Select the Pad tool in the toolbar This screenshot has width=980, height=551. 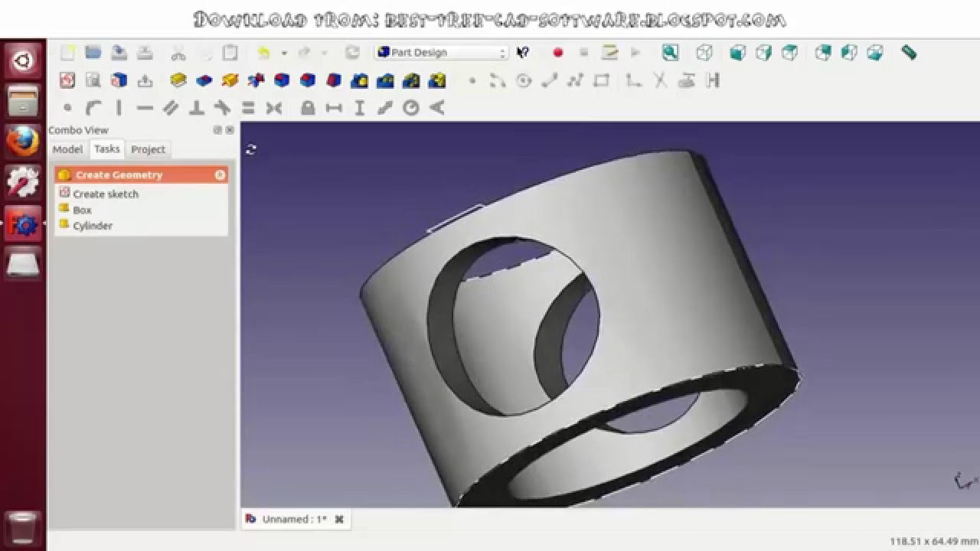[x=178, y=79]
